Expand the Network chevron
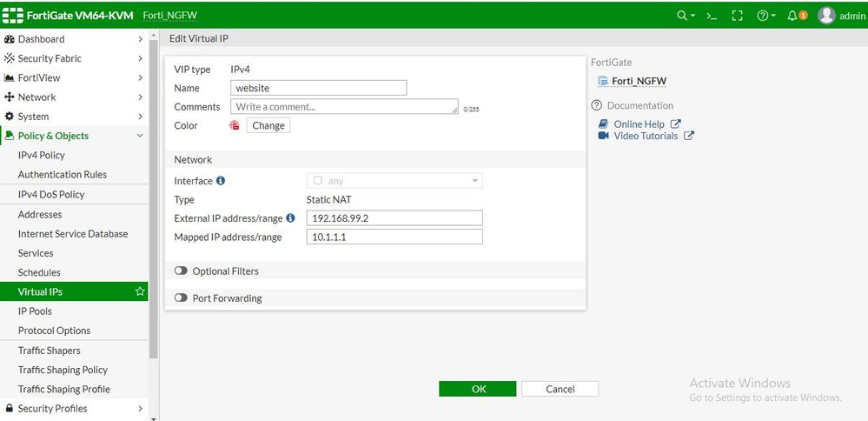The image size is (868, 421). [x=140, y=97]
